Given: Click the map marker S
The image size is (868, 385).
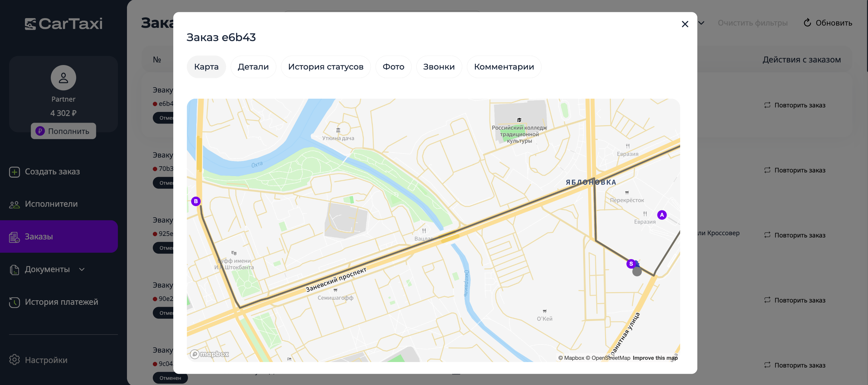Looking at the screenshot, I should (x=631, y=263).
